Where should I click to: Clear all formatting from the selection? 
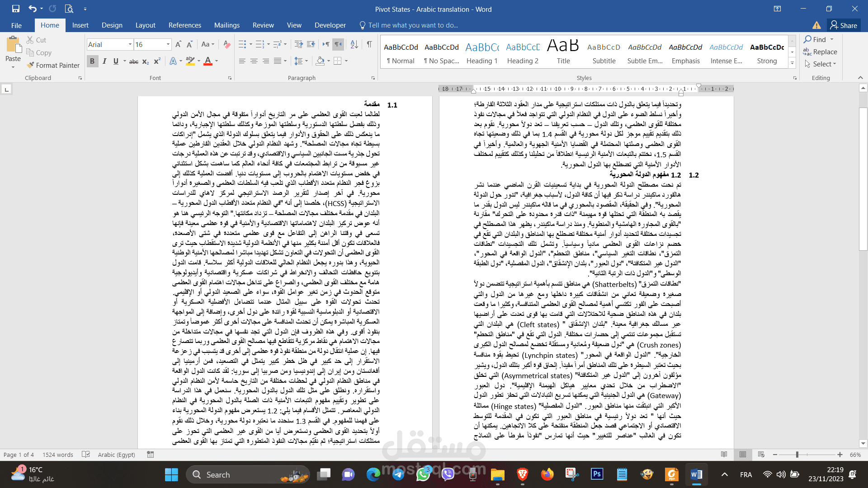click(227, 44)
